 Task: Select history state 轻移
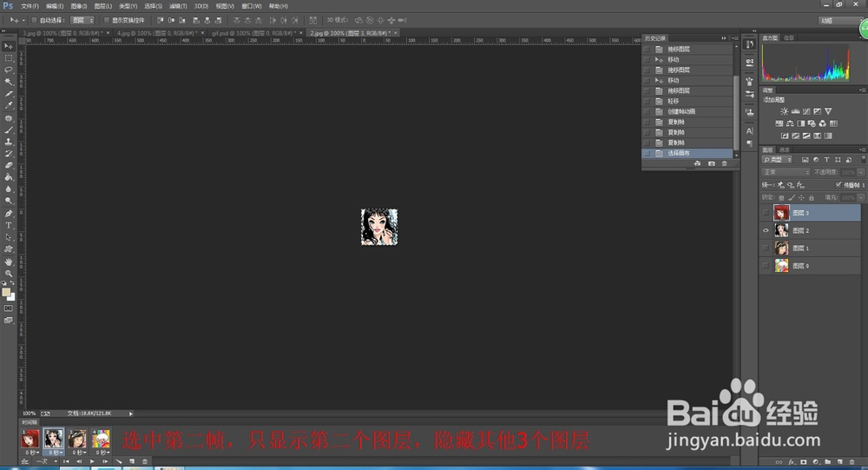tap(688, 102)
